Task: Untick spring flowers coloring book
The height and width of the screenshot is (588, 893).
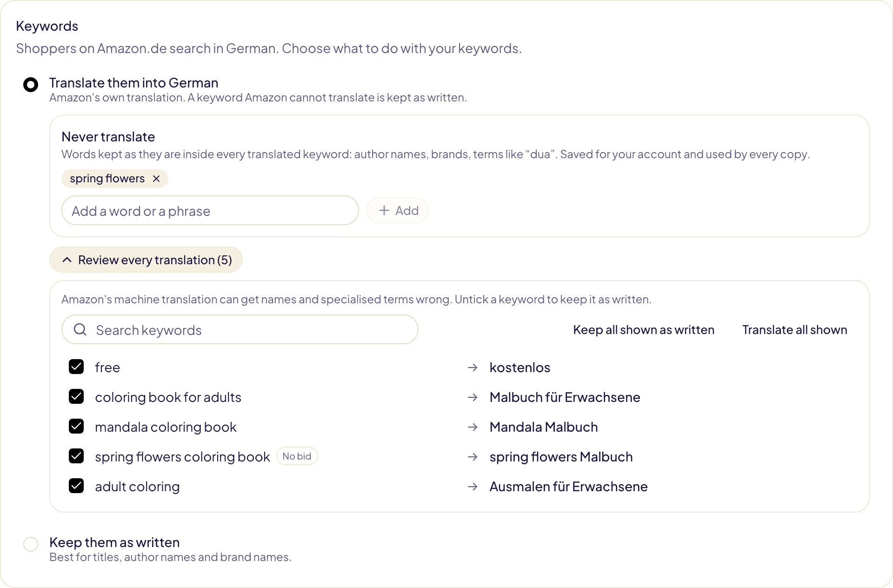Action: (76, 456)
